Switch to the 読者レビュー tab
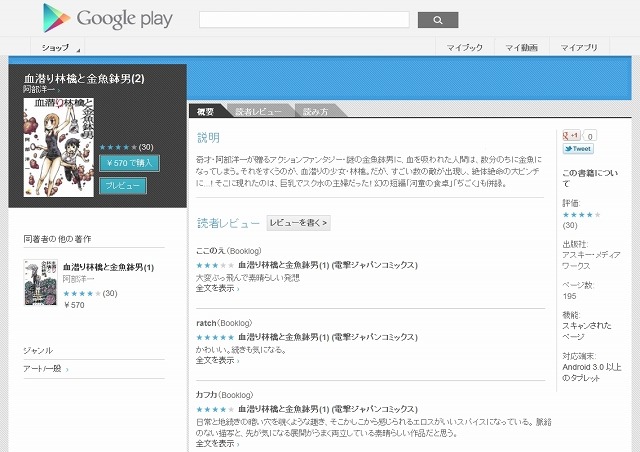The width and height of the screenshot is (640, 452). 258,111
